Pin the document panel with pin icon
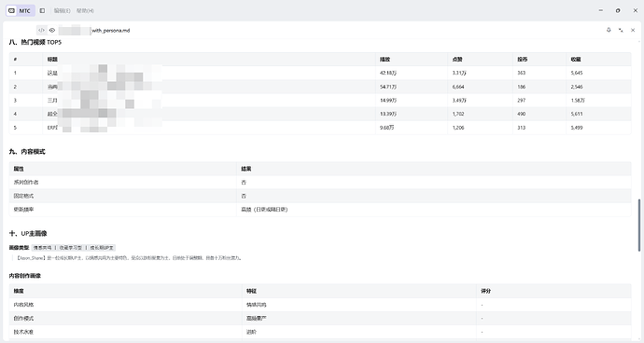This screenshot has height=343, width=644. (609, 30)
